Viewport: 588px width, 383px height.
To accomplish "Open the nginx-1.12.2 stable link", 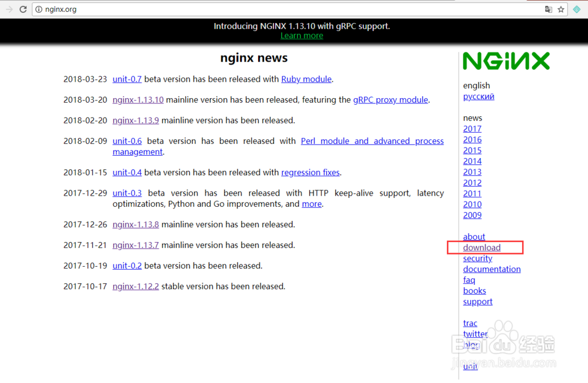I will [136, 286].
